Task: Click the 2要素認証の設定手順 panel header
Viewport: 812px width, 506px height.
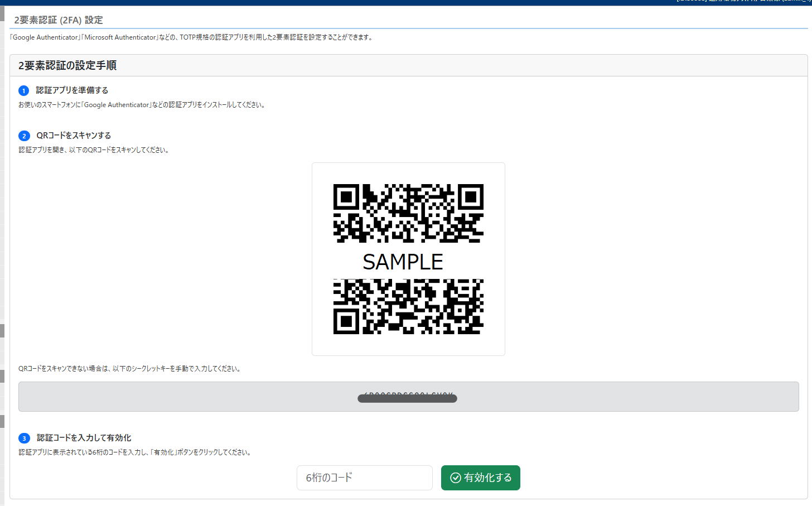Action: [408, 65]
